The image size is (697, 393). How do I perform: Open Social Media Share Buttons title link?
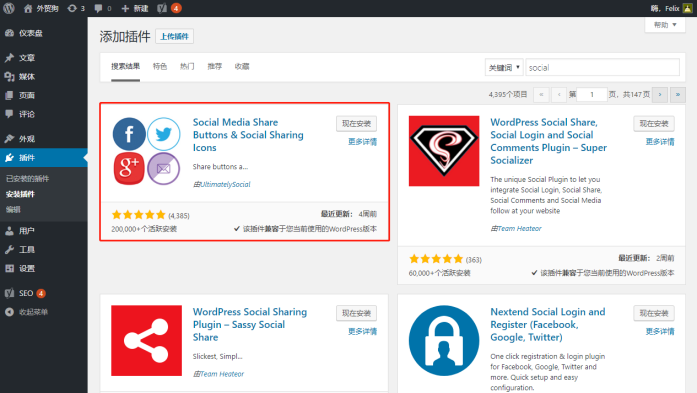[x=248, y=135]
